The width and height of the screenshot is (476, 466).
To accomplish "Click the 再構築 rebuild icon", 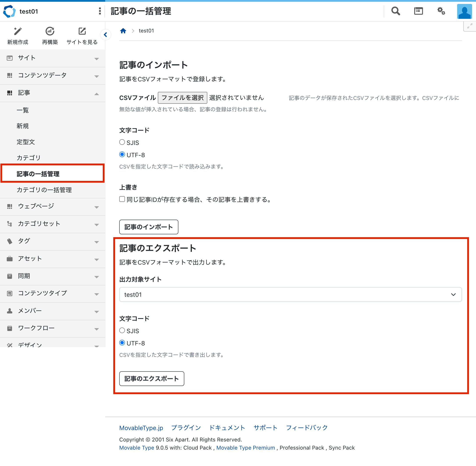I will coord(50,31).
